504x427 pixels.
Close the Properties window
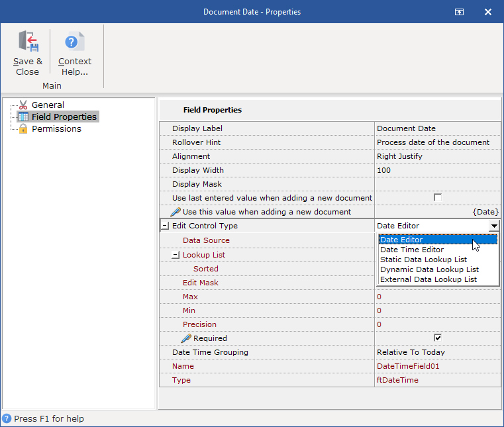[488, 12]
